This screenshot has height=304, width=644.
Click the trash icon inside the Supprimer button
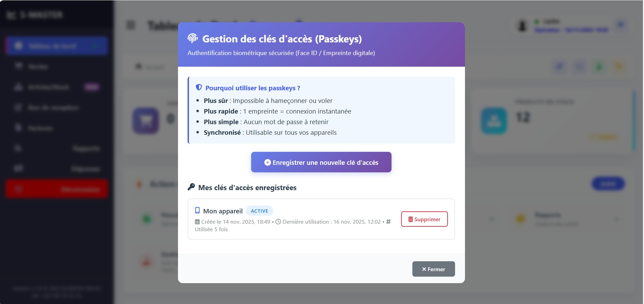point(411,219)
